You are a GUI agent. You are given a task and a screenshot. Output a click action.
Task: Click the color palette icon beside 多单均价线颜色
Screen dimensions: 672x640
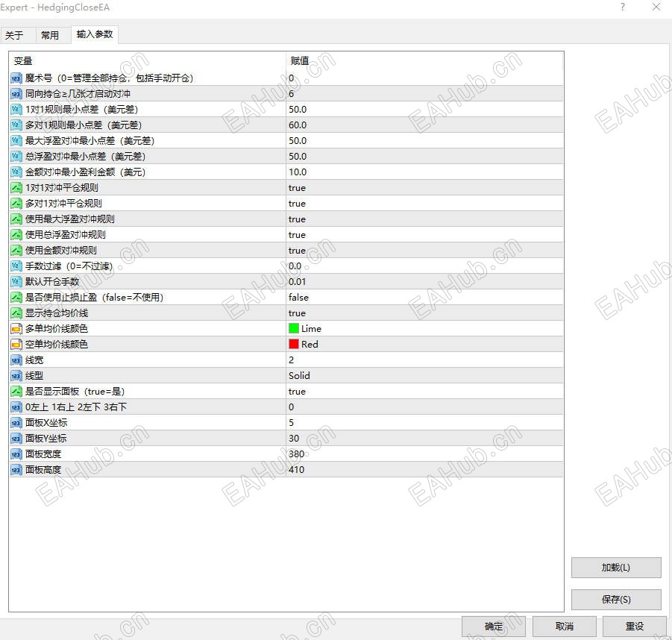click(x=16, y=328)
